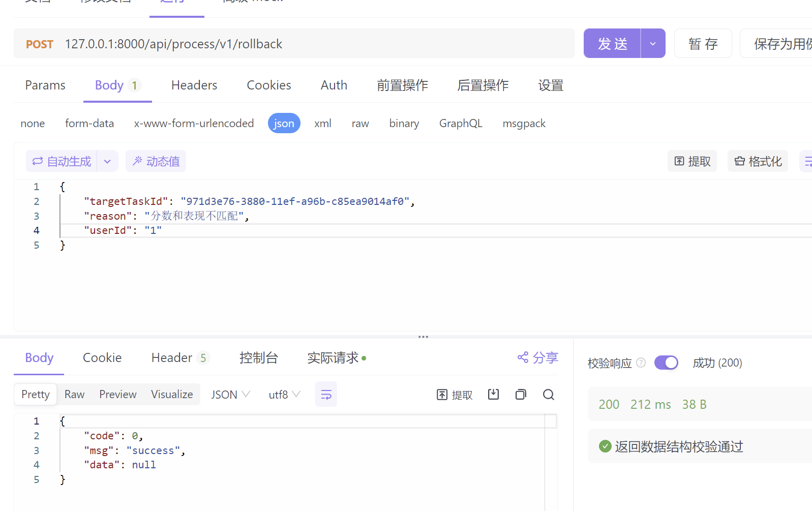Click the "data": null response line
Screen dimensions: 812x511
(119, 465)
